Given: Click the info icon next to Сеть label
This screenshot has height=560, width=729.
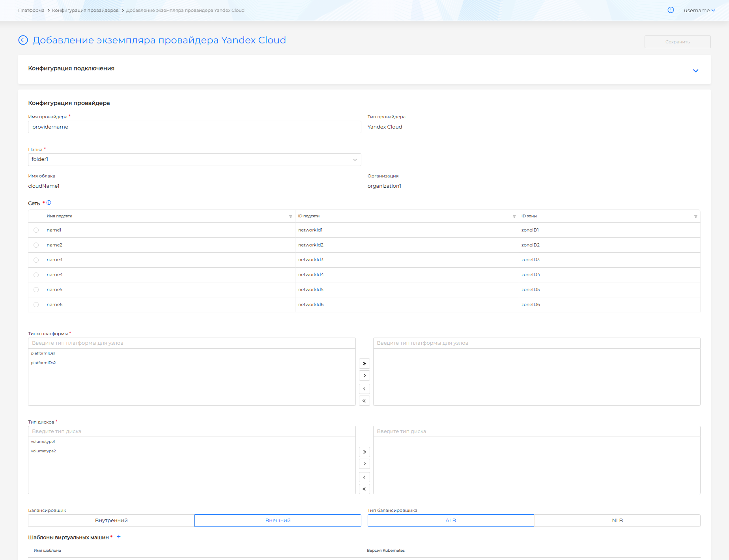Looking at the screenshot, I should [x=49, y=203].
